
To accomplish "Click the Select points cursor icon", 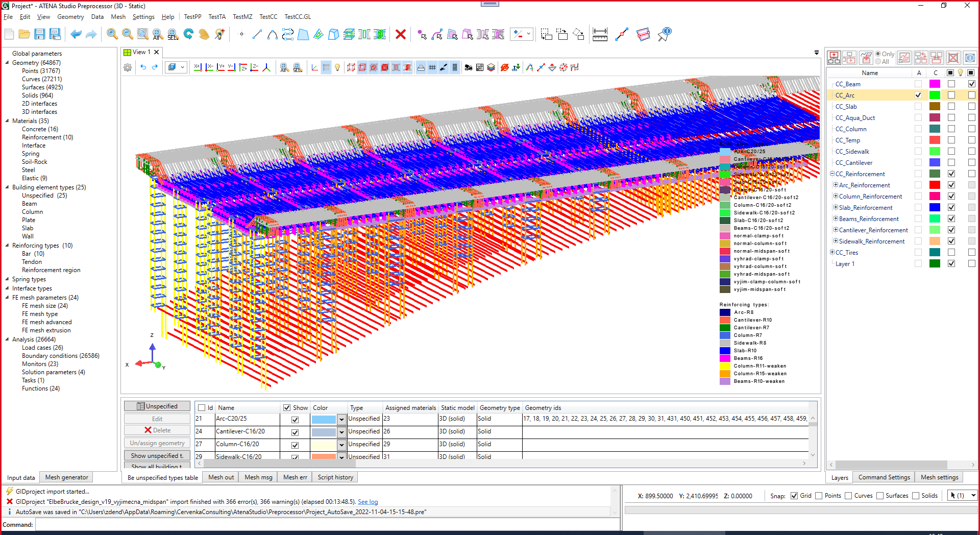I will coord(422,34).
